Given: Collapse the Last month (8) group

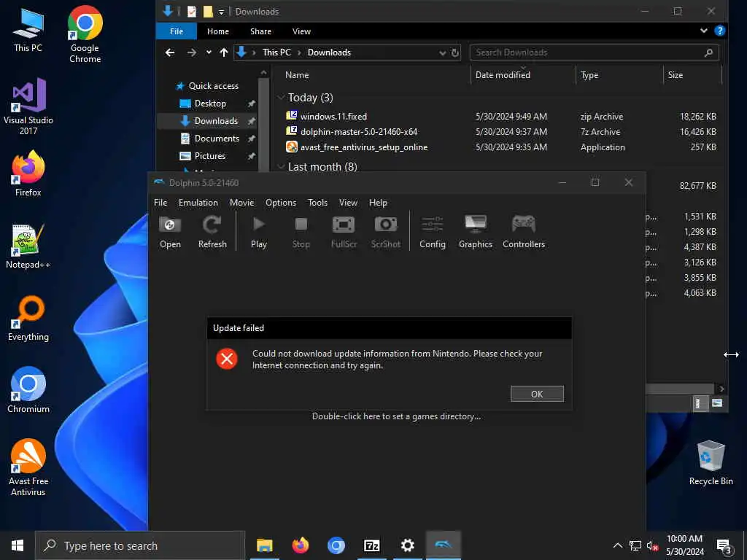Looking at the screenshot, I should pyautogui.click(x=281, y=167).
